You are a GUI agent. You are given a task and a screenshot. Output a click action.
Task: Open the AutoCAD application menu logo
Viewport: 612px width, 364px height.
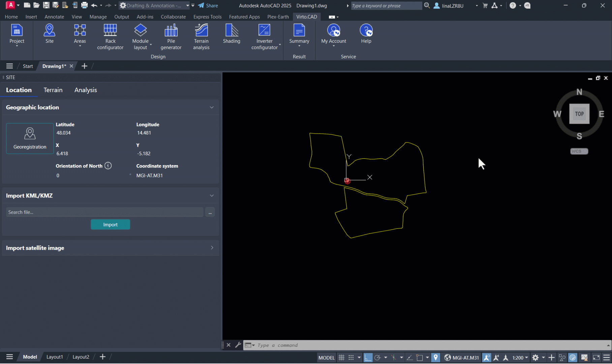coord(11,5)
